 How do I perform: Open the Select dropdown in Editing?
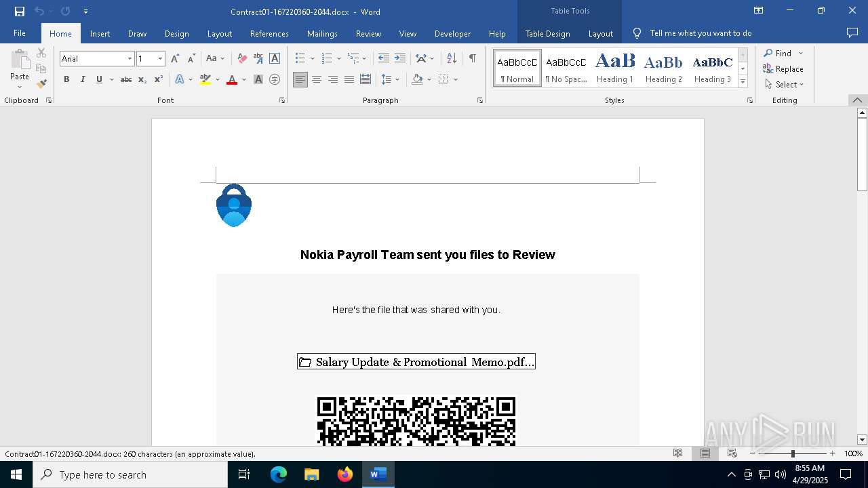(784, 84)
